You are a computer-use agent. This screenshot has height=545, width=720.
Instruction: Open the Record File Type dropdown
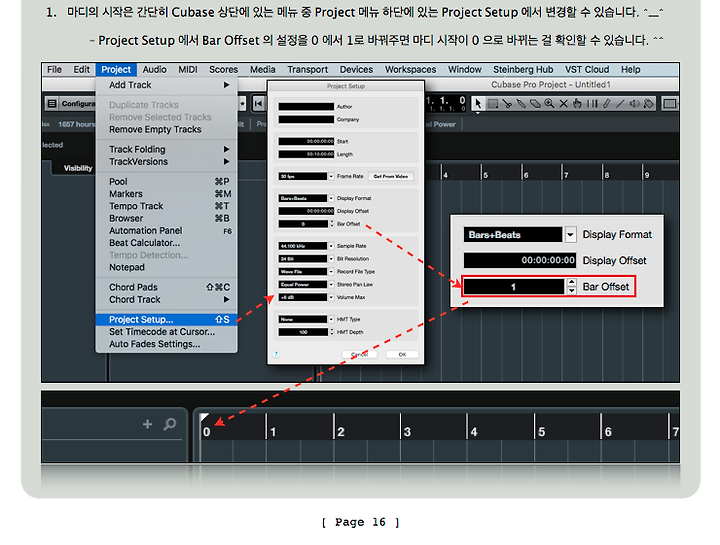[331, 272]
